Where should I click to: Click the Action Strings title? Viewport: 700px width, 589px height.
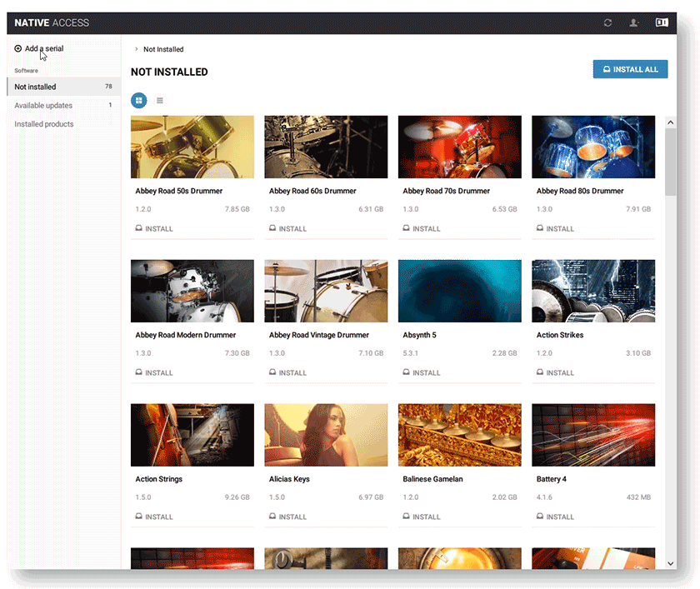(x=158, y=479)
